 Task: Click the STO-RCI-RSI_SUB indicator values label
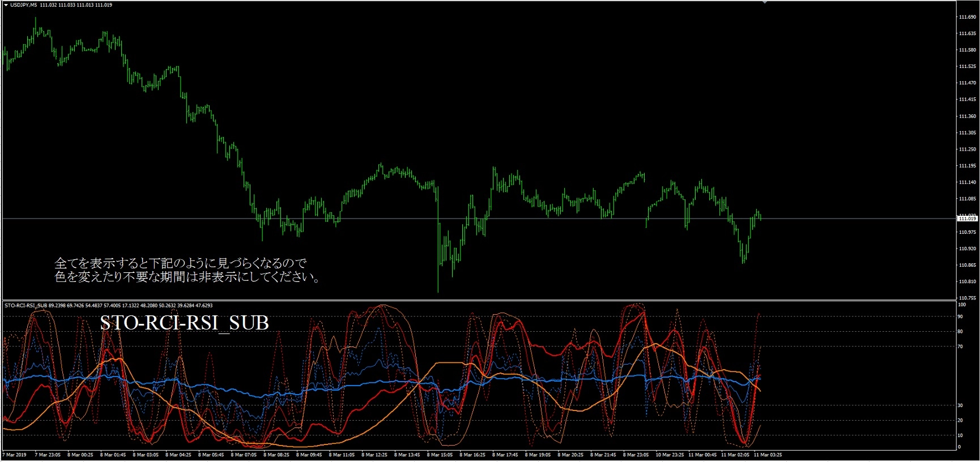[109, 306]
